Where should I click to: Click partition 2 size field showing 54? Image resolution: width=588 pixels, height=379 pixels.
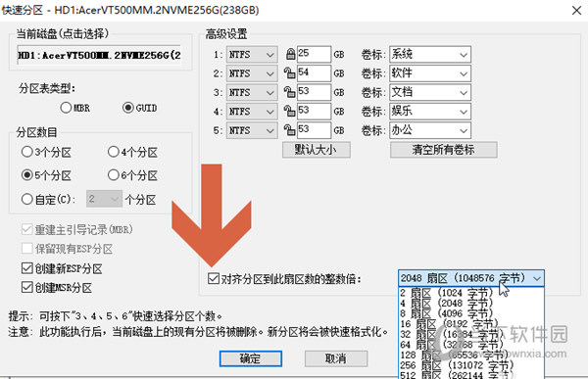tap(314, 73)
